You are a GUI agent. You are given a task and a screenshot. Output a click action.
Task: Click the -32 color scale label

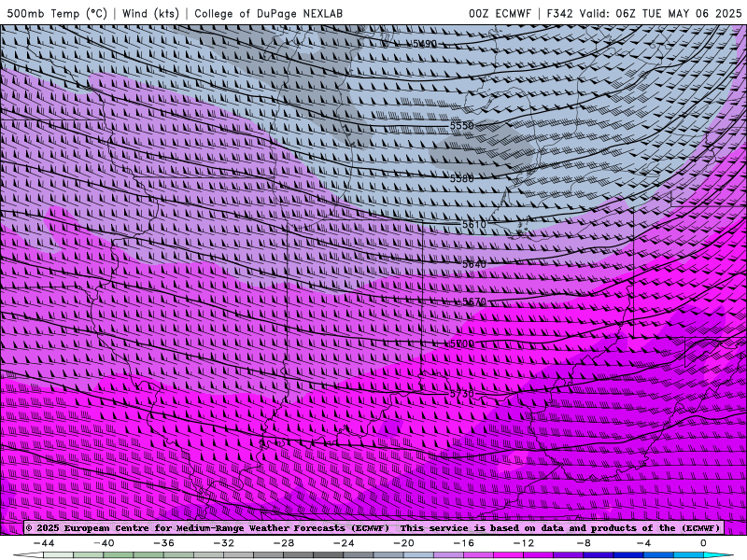(x=223, y=543)
